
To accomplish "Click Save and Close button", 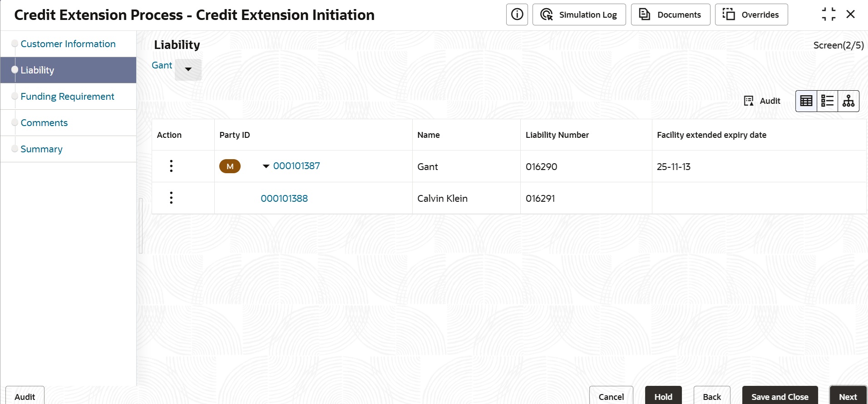I will (x=779, y=396).
